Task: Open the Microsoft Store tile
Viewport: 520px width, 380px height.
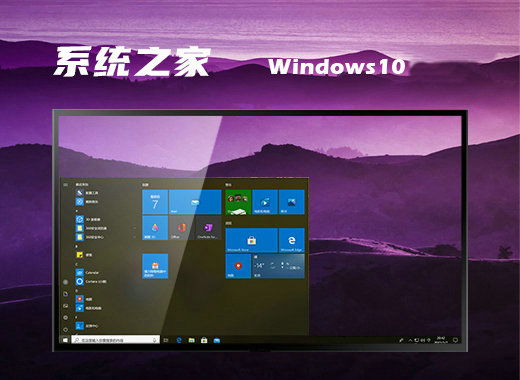Action: (252, 240)
